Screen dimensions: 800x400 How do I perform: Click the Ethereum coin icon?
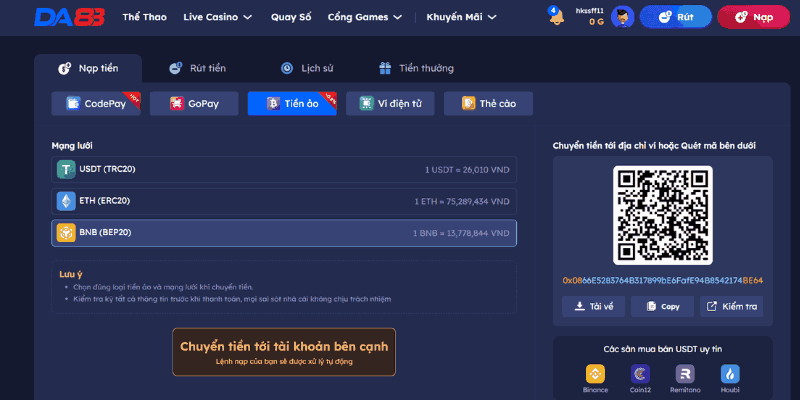[x=66, y=201]
